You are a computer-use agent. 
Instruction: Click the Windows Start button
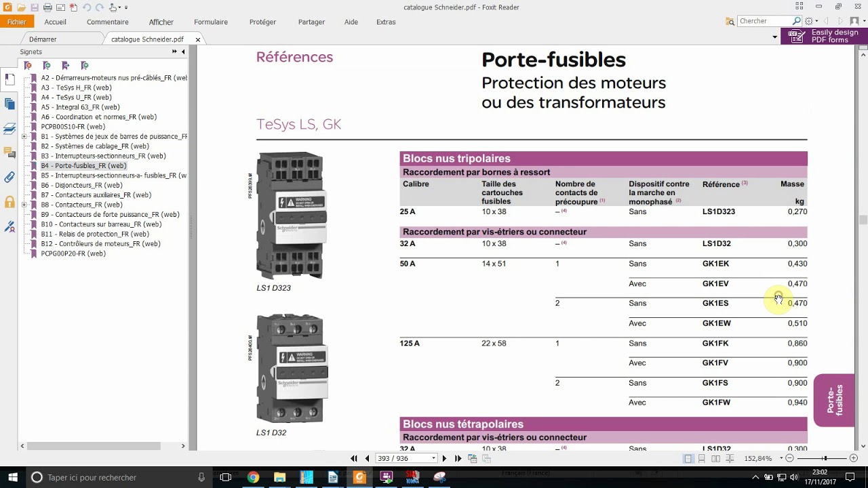pyautogui.click(x=13, y=477)
